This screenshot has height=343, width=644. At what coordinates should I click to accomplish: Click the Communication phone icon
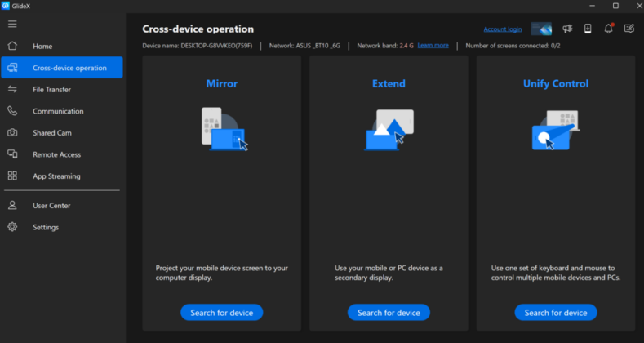[x=12, y=111]
